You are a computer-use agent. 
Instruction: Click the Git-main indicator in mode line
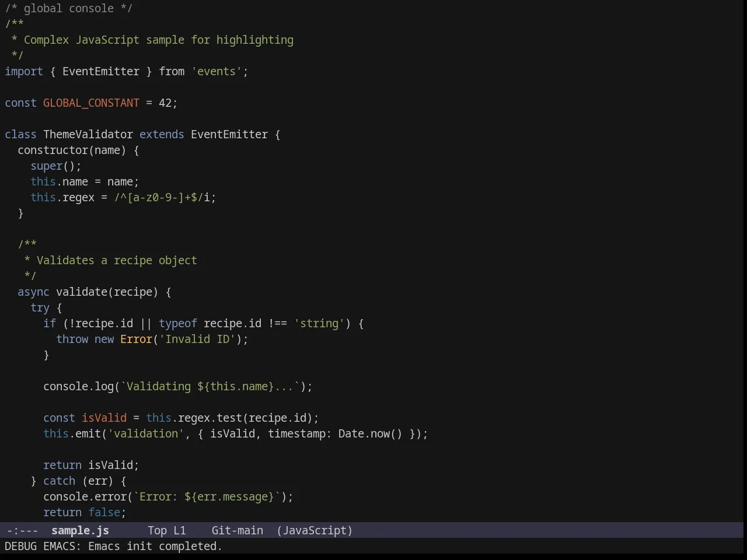pos(237,530)
